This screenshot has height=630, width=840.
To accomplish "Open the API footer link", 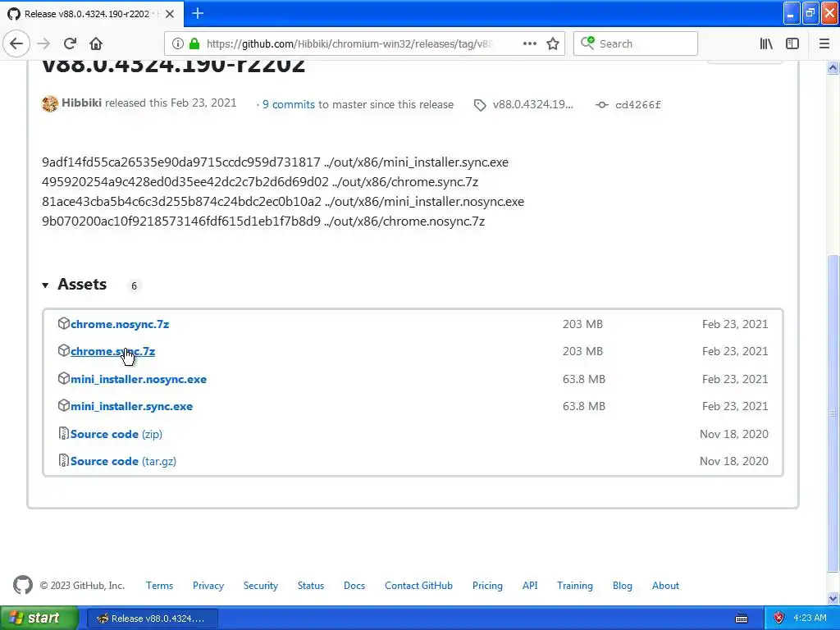I will (x=530, y=586).
